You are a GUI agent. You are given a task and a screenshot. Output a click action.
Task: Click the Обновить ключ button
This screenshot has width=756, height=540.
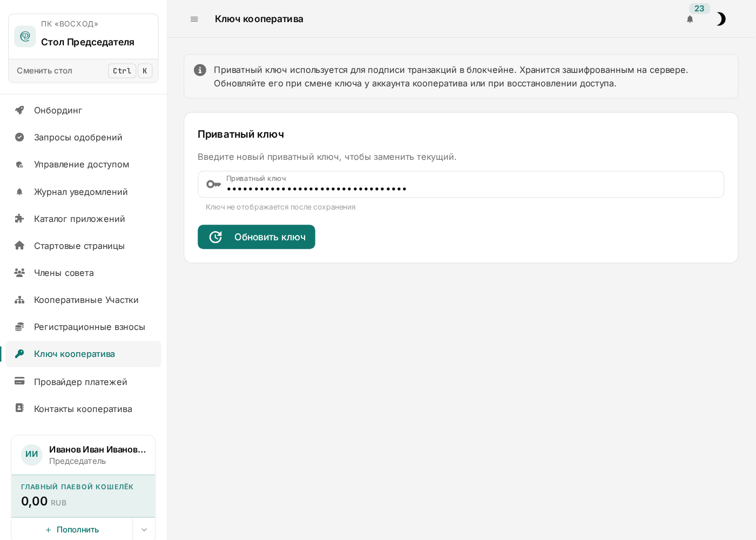[256, 237]
